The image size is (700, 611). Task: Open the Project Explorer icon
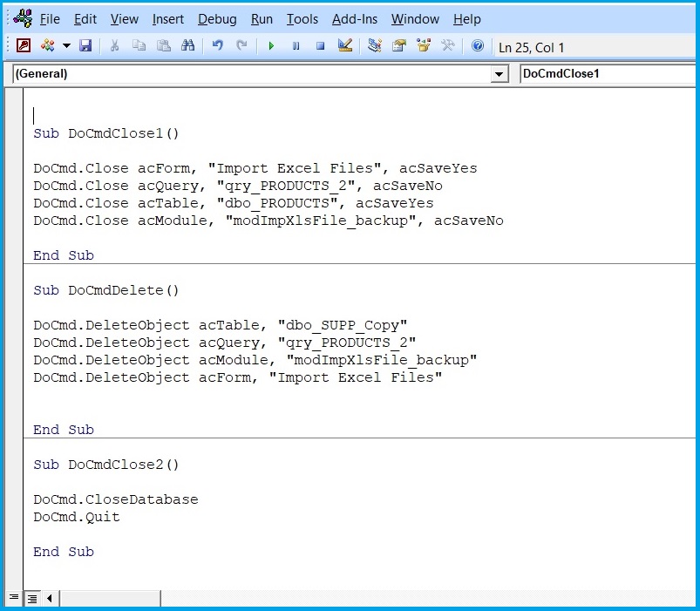(x=375, y=46)
